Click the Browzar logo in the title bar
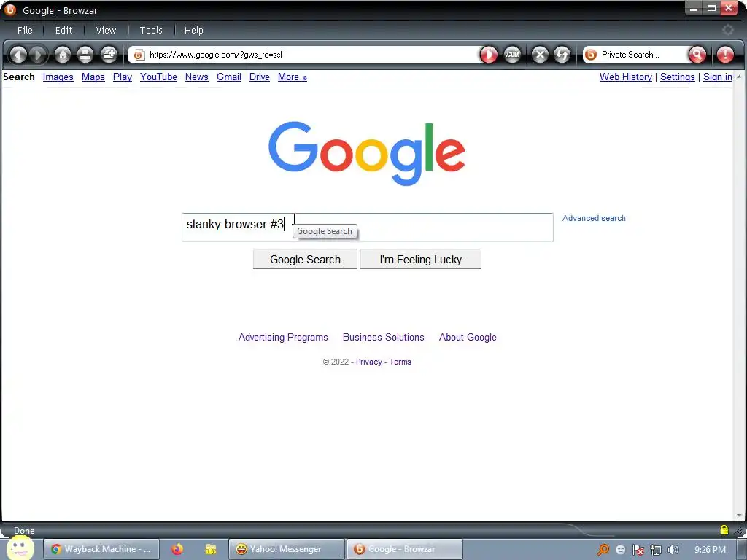The image size is (747, 560). [x=10, y=10]
